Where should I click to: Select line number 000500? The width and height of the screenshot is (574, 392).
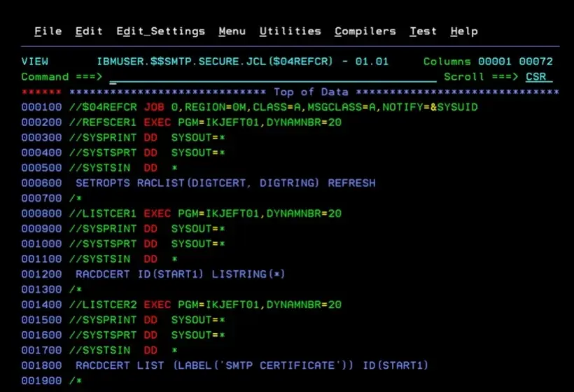click(x=41, y=168)
